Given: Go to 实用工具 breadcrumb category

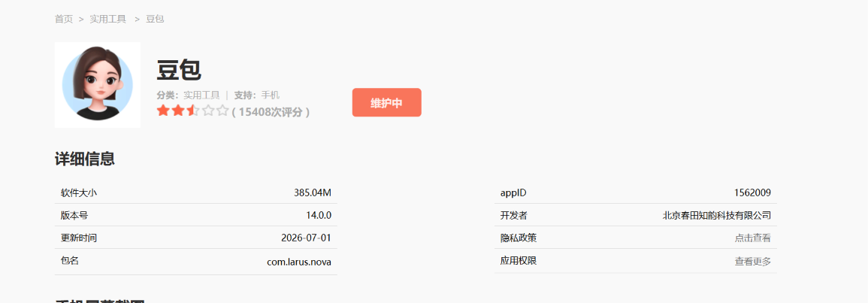Looking at the screenshot, I should [x=108, y=19].
